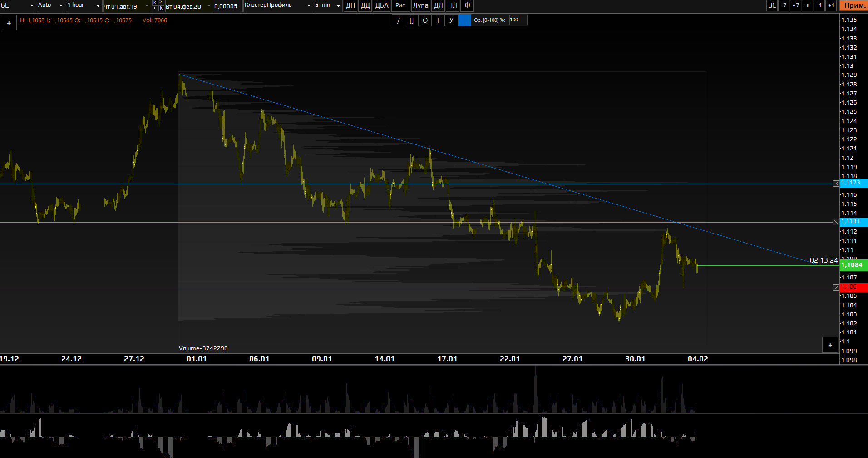
Task: Select the line drawing tool
Action: (x=399, y=20)
